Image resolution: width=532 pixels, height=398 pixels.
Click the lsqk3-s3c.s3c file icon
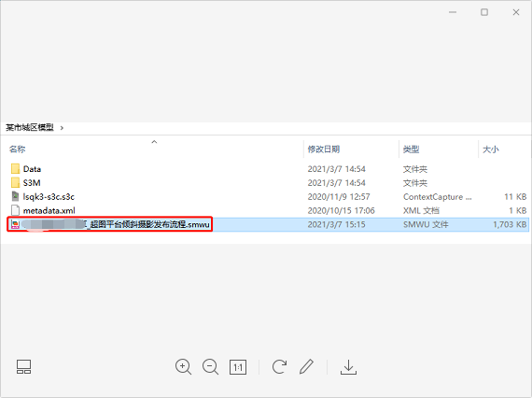click(15, 196)
